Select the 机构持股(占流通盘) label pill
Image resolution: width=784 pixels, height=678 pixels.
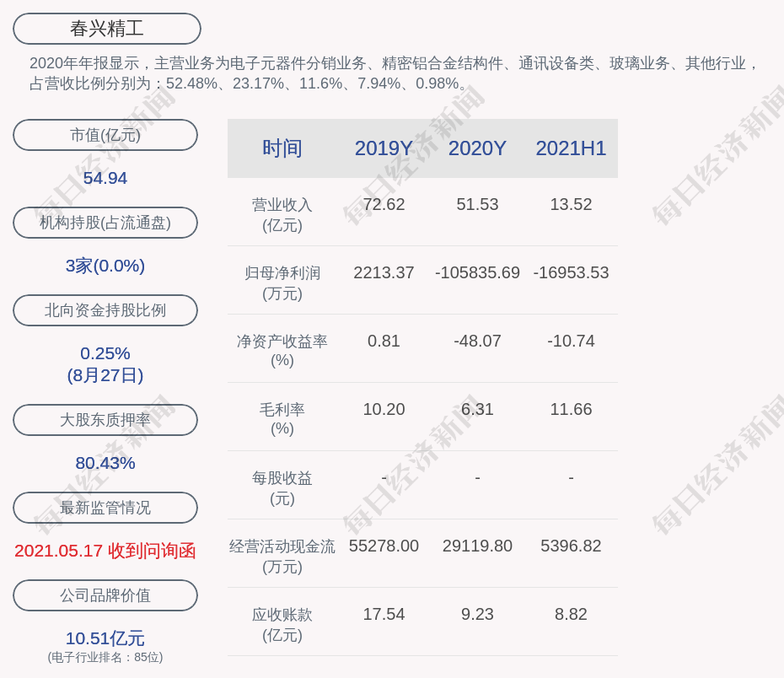(x=105, y=223)
